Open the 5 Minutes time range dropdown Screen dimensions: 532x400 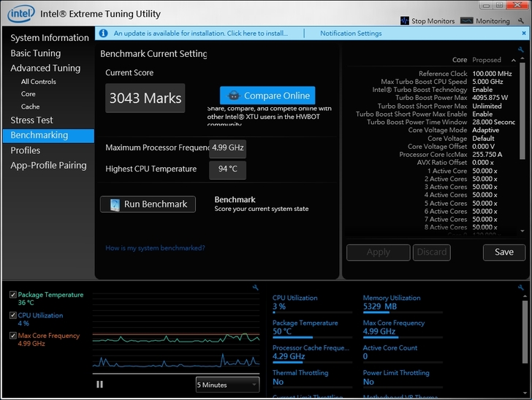pyautogui.click(x=227, y=385)
